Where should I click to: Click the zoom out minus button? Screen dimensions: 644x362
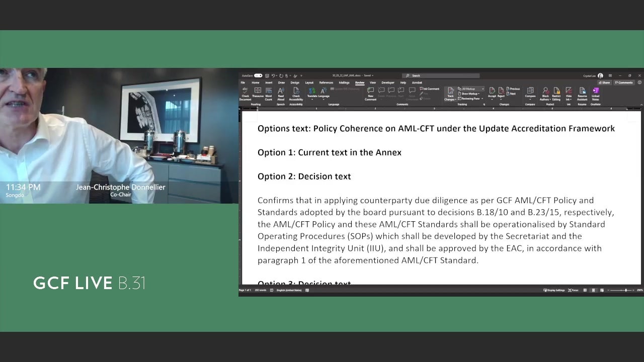tap(608, 290)
